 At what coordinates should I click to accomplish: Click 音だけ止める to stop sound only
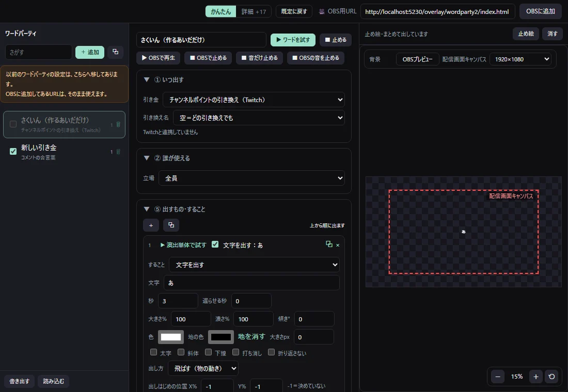pos(259,58)
